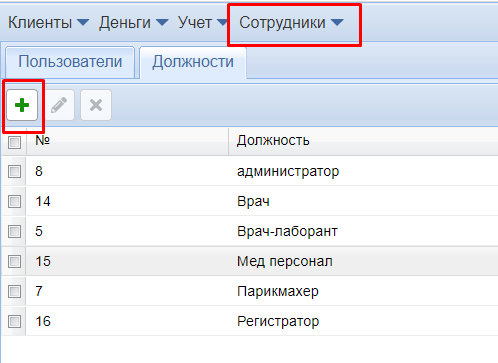The image size is (498, 363).
Task: Tick the checkbox for Врач row
Action: pos(14,201)
